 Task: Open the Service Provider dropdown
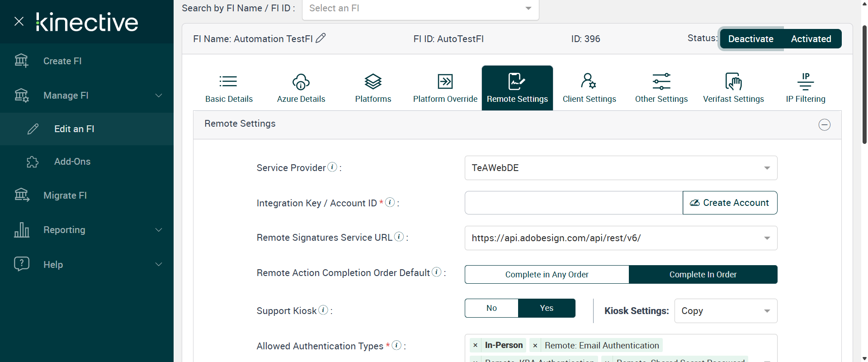(621, 168)
